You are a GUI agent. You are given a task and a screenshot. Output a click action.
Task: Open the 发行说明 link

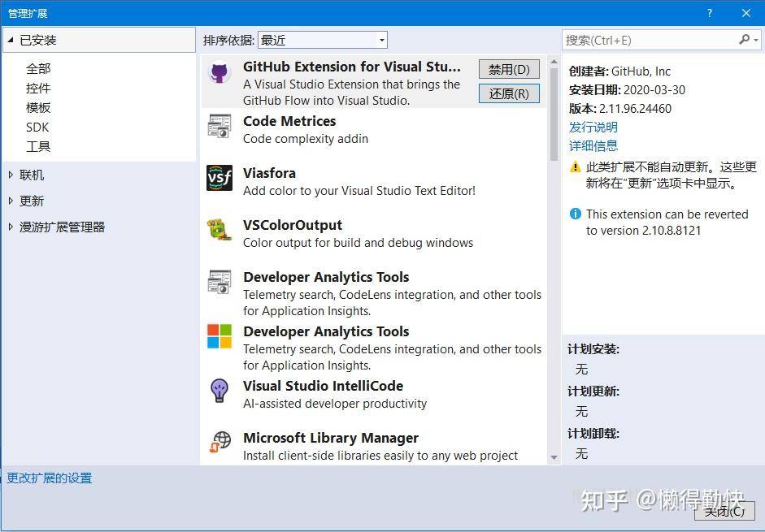tap(593, 128)
